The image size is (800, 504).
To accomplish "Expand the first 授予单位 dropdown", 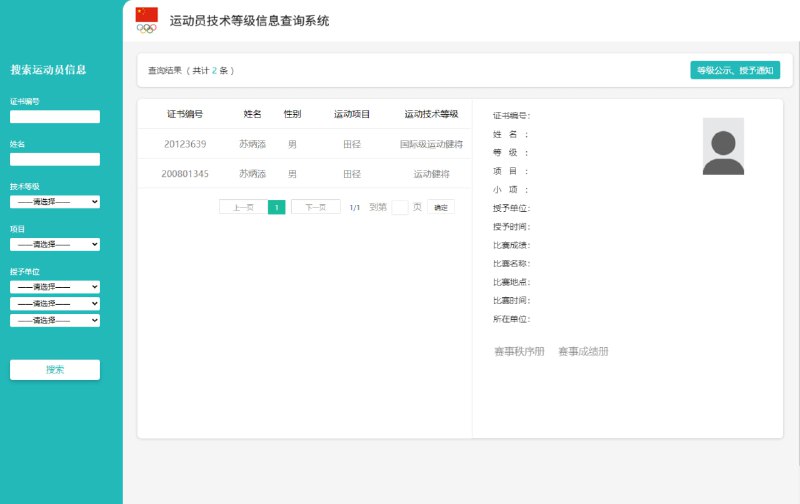I will (x=55, y=287).
